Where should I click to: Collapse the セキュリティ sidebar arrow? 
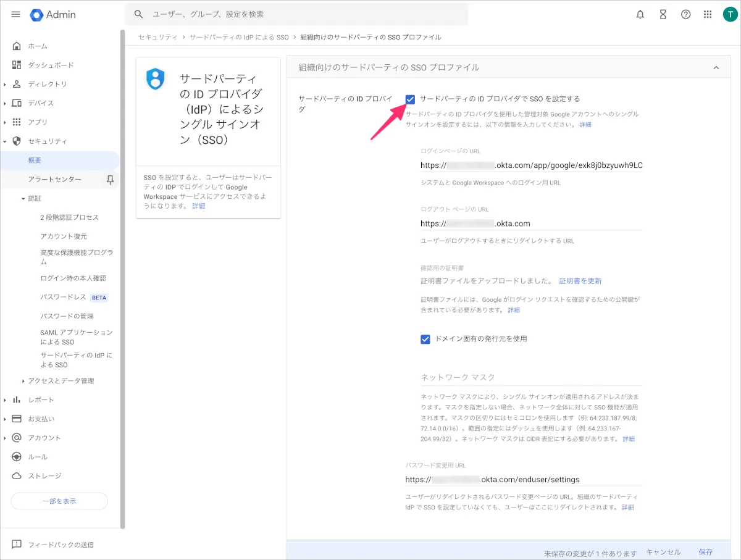click(x=5, y=141)
